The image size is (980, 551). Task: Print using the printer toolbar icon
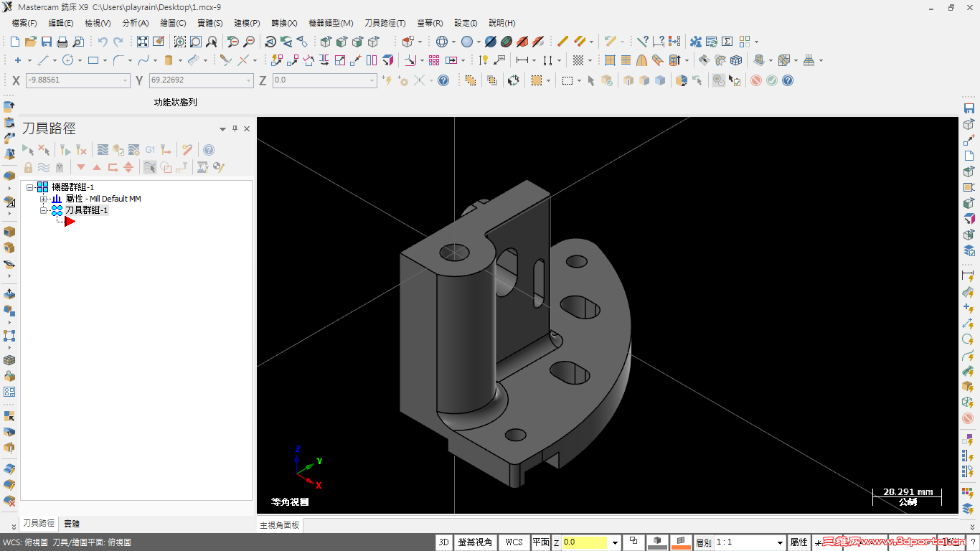(62, 42)
